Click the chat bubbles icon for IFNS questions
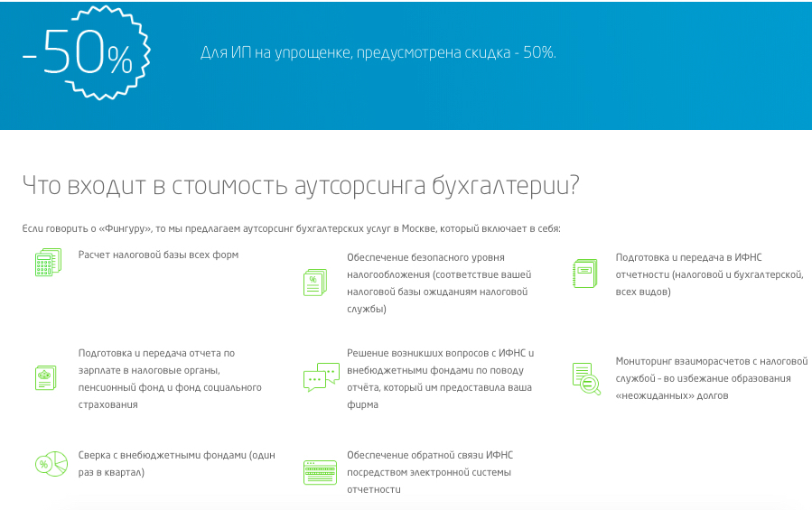This screenshot has width=812, height=510. [321, 377]
